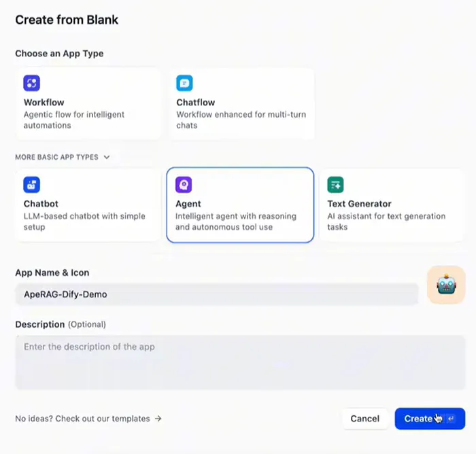This screenshot has height=454, width=476.
Task: Choose the Agent app type card
Action: (240, 205)
